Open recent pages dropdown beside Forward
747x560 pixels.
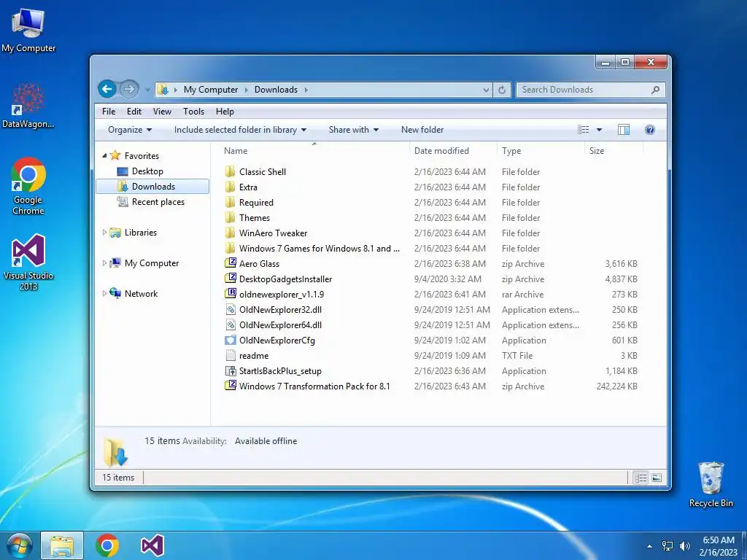pyautogui.click(x=147, y=90)
